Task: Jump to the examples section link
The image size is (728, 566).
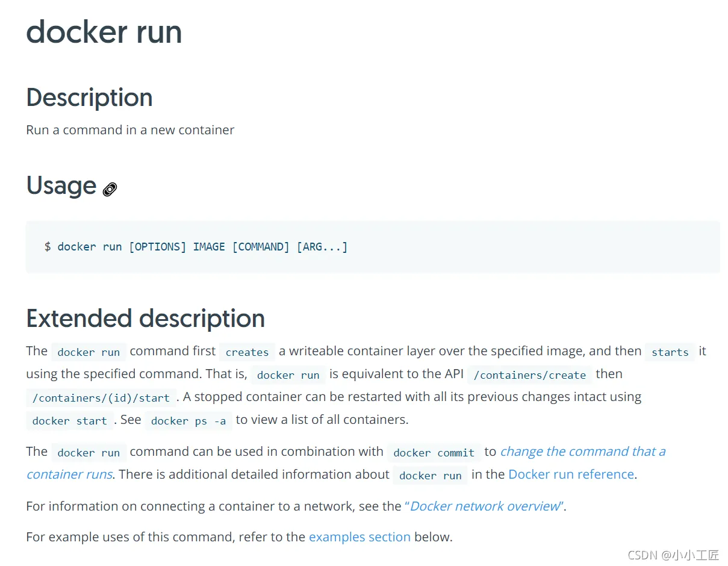Action: (359, 537)
